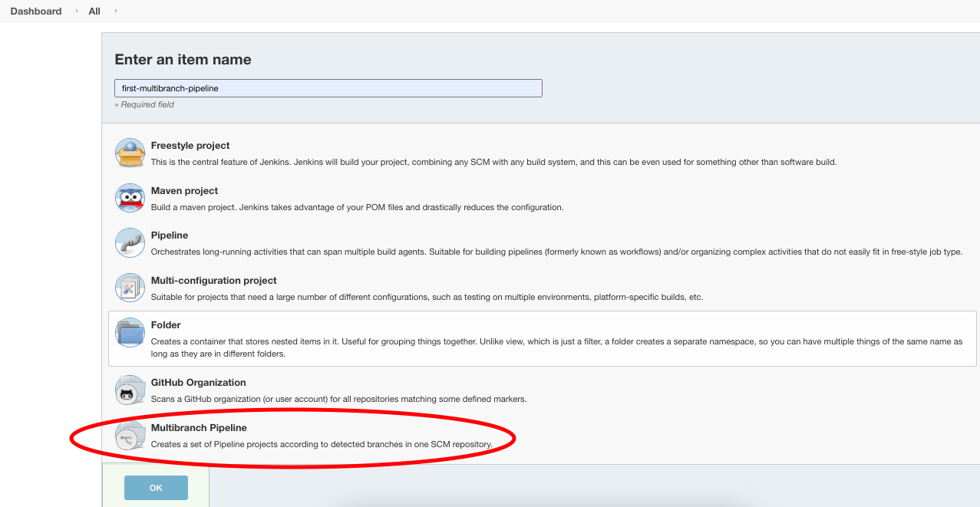Image resolution: width=980 pixels, height=507 pixels.
Task: Click the Multibranch Pipeline icon
Action: pos(130,435)
